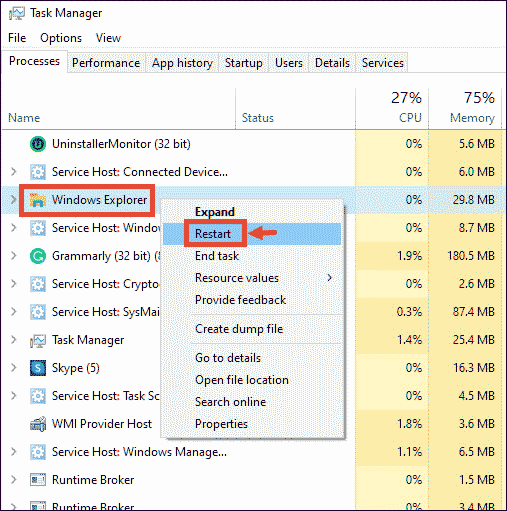Click the Runtime Broker process icon
Viewport: 507px width, 511px height.
(x=38, y=480)
